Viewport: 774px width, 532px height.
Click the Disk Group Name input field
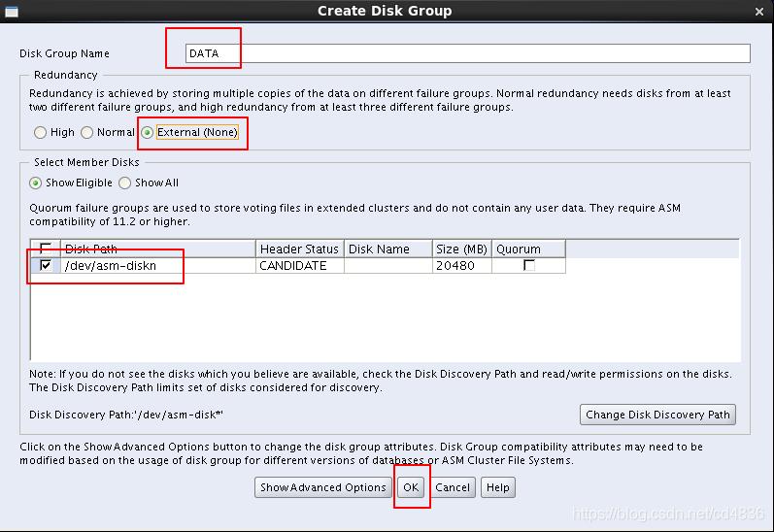click(x=467, y=53)
